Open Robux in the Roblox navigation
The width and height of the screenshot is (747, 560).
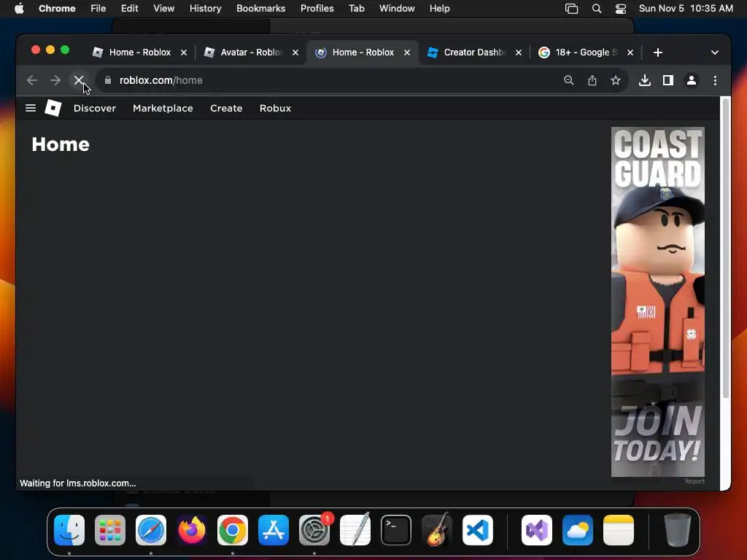(275, 108)
